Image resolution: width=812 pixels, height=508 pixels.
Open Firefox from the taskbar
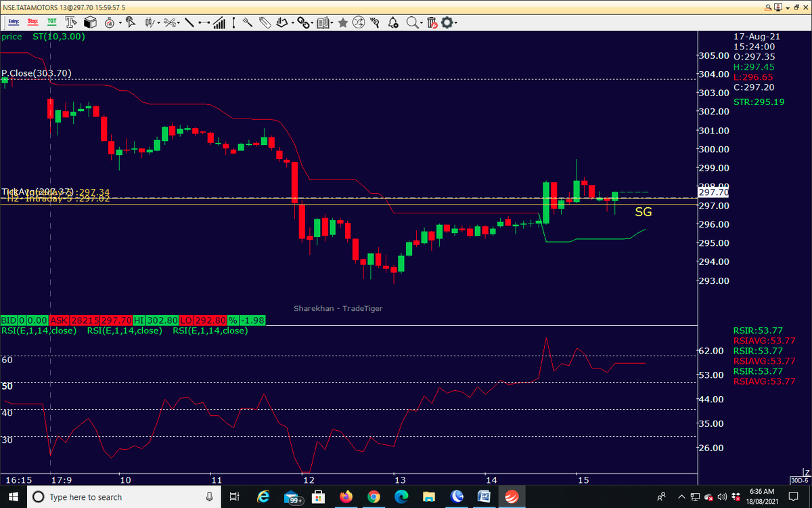click(346, 496)
